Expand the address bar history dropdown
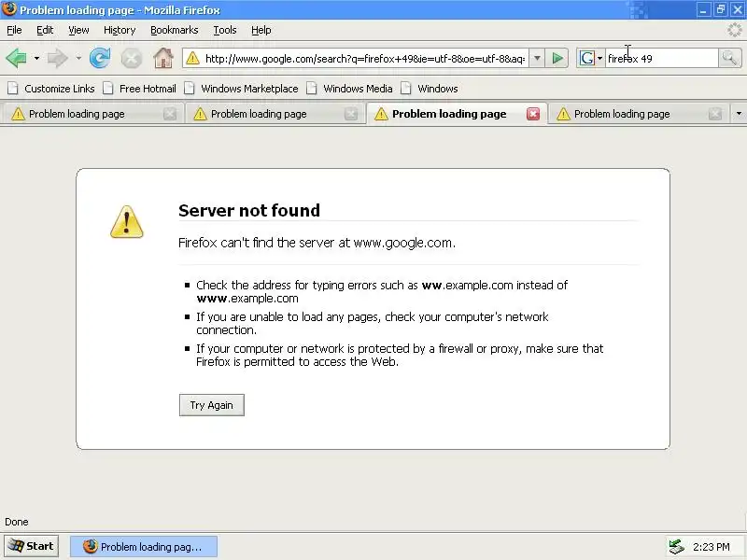Viewport: 747px width, 560px height. tap(537, 59)
